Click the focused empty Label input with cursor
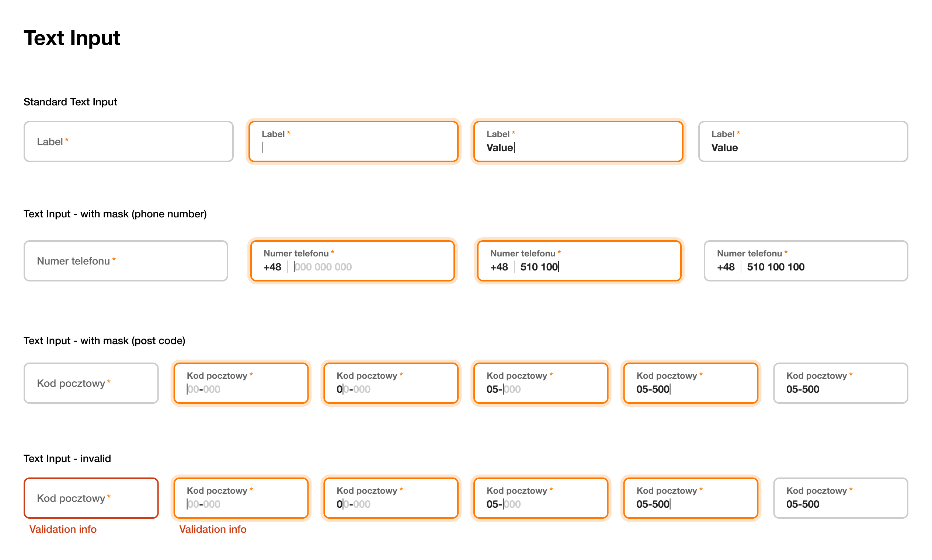The height and width of the screenshot is (560, 932). pyautogui.click(x=353, y=141)
